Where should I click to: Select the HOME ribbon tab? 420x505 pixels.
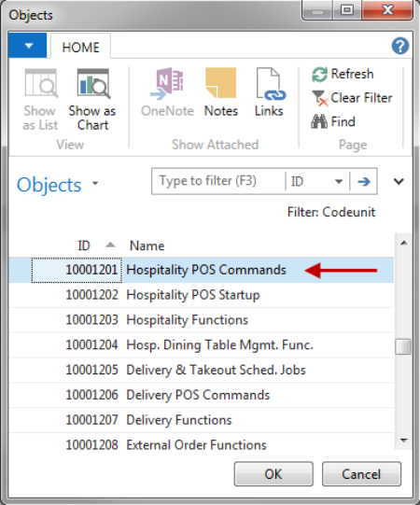pyautogui.click(x=81, y=48)
